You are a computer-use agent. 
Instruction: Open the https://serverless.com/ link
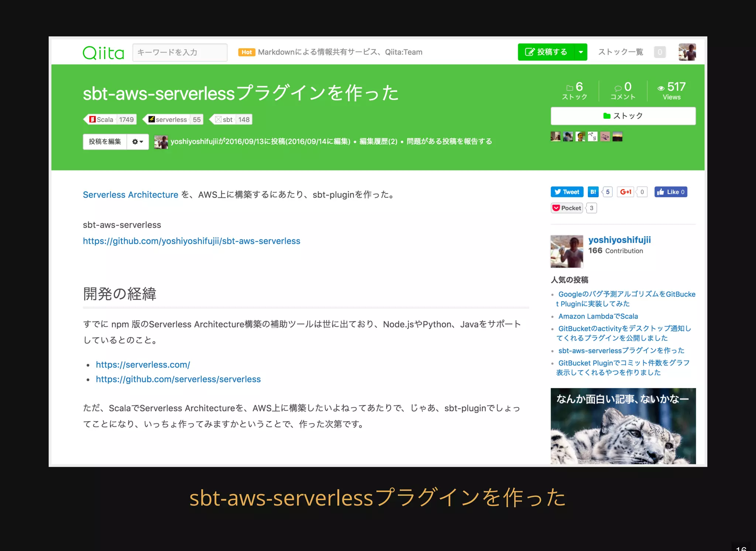point(143,364)
